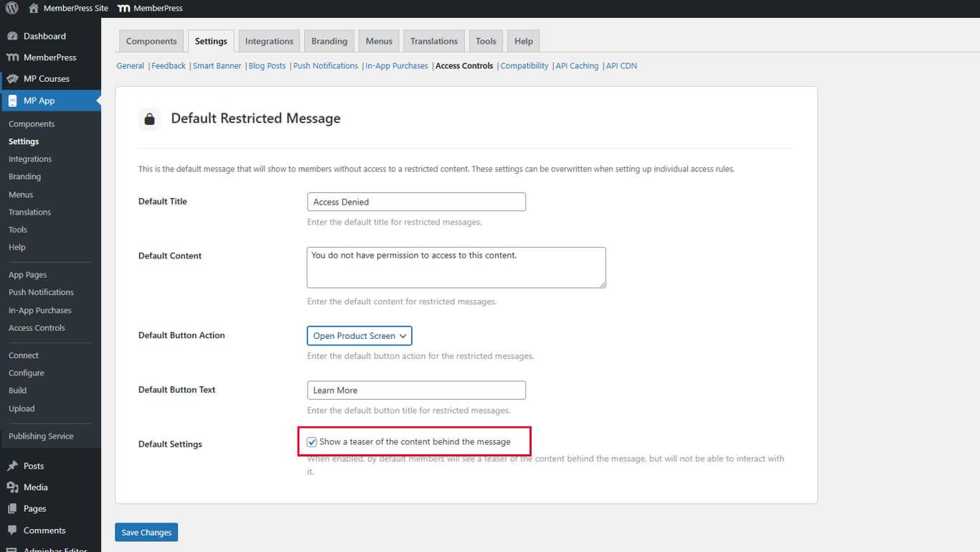Viewport: 980px width, 552px height.
Task: Click the Default Content text area
Action: [x=456, y=268]
